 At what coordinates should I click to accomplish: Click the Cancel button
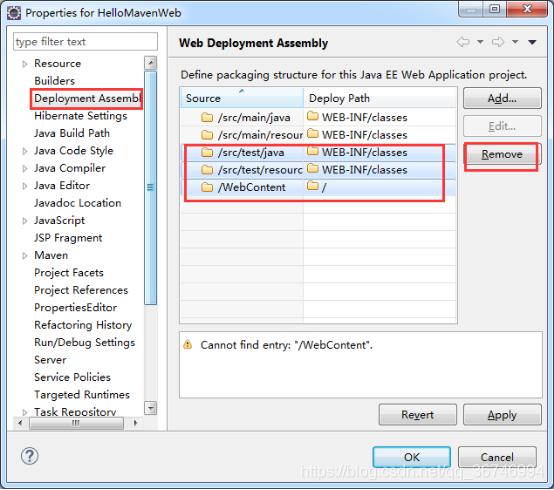pyautogui.click(x=497, y=457)
